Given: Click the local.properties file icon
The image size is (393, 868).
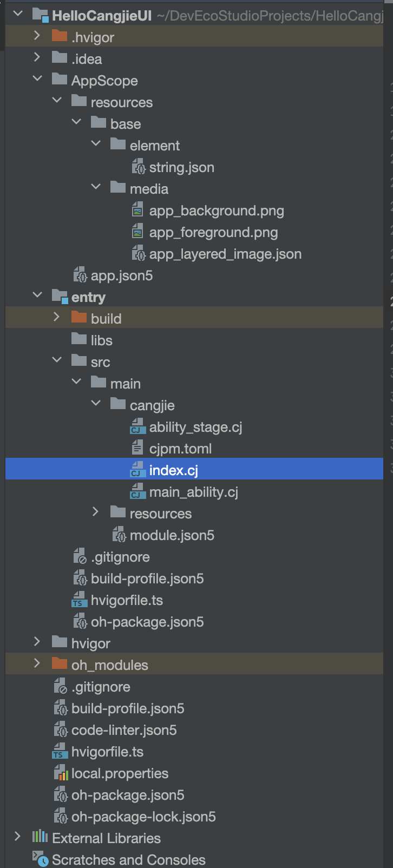Looking at the screenshot, I should pos(60,773).
